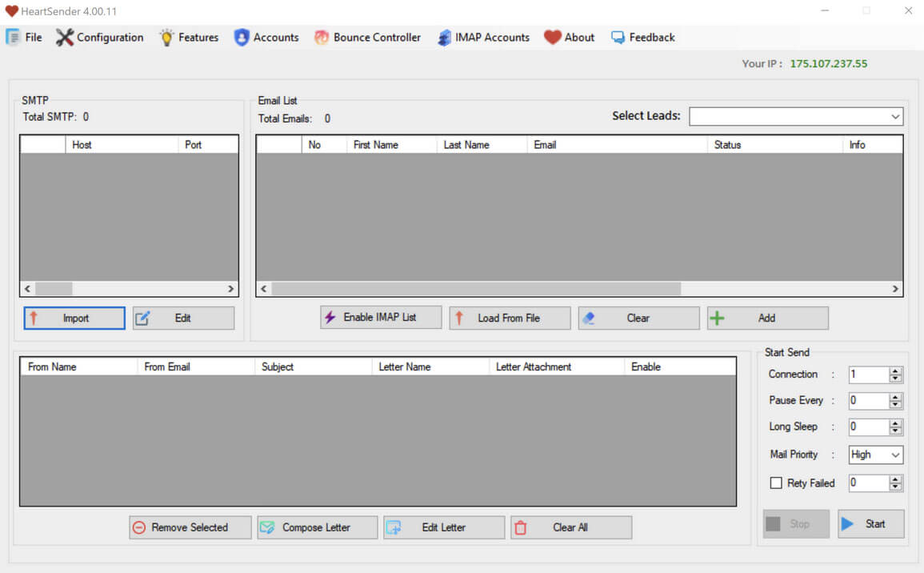Click Add email button
Image resolution: width=924 pixels, height=573 pixels.
click(768, 318)
